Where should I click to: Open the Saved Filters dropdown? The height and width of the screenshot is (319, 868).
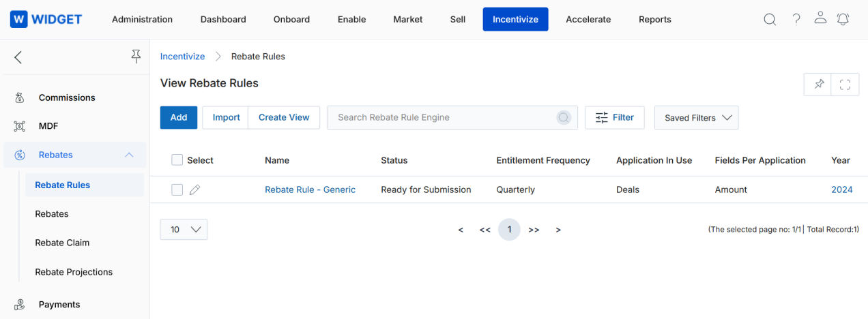(x=696, y=117)
